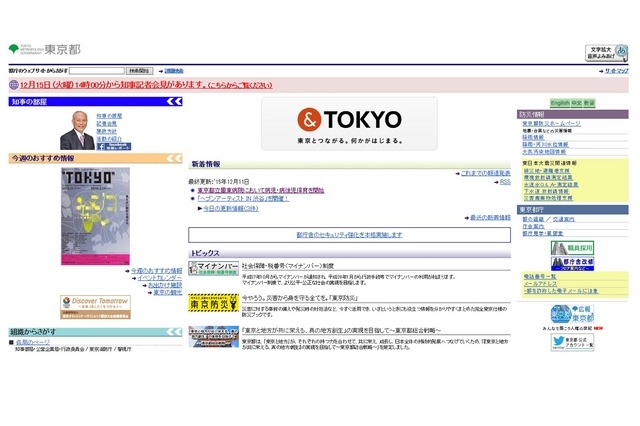Open the 交通案内 link
640x426 pixels.
[x=564, y=220]
